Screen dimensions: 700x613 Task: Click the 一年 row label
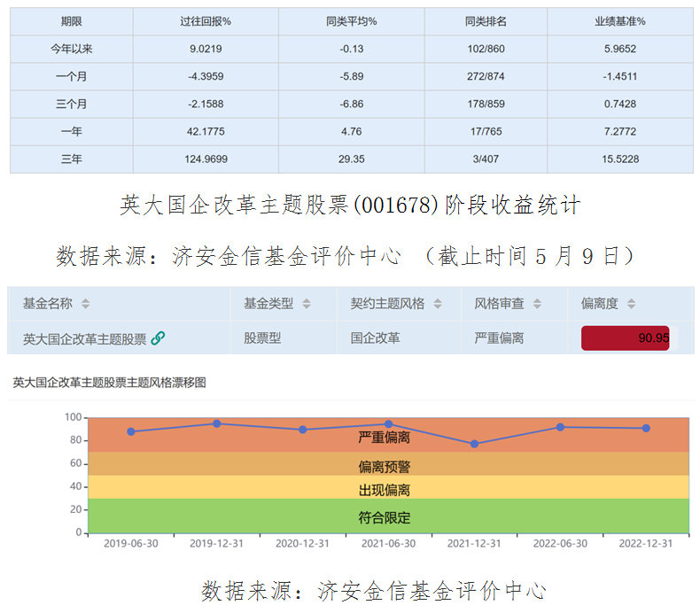pyautogui.click(x=72, y=132)
